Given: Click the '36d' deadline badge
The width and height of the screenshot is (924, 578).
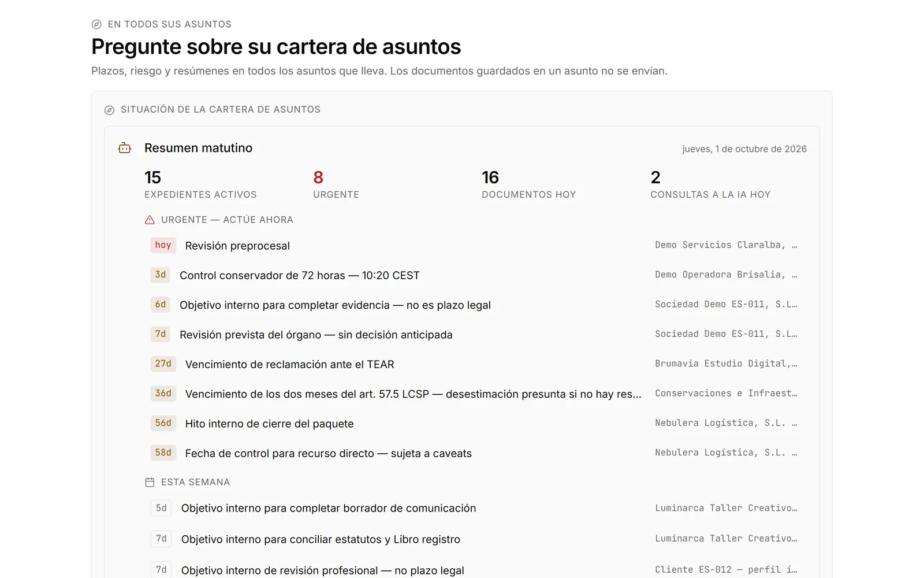Looking at the screenshot, I should coord(163,393).
